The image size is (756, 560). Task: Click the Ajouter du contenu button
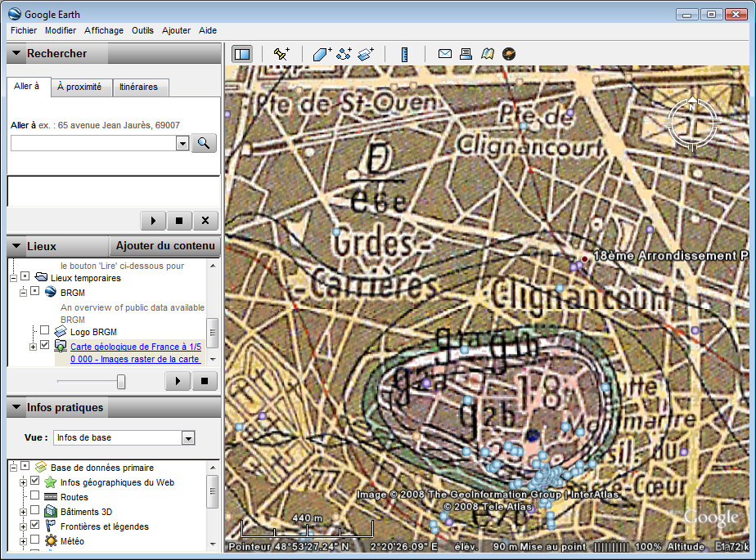click(165, 246)
